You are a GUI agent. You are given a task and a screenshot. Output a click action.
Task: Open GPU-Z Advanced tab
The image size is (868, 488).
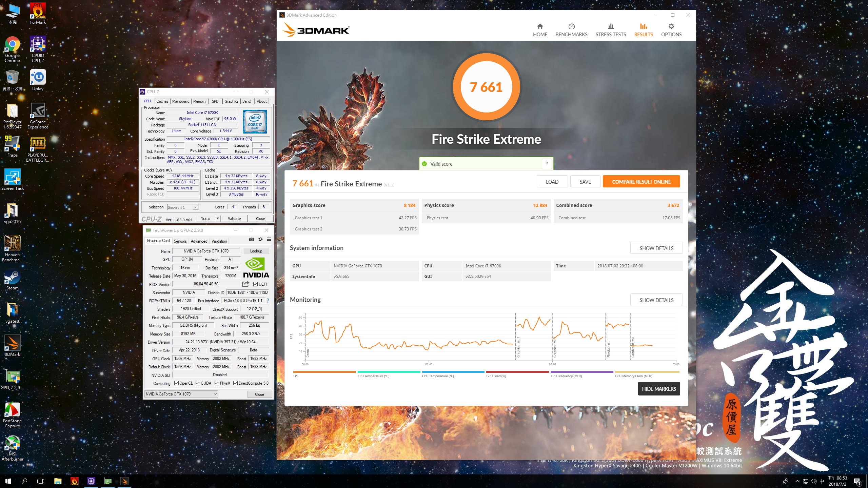pyautogui.click(x=199, y=241)
